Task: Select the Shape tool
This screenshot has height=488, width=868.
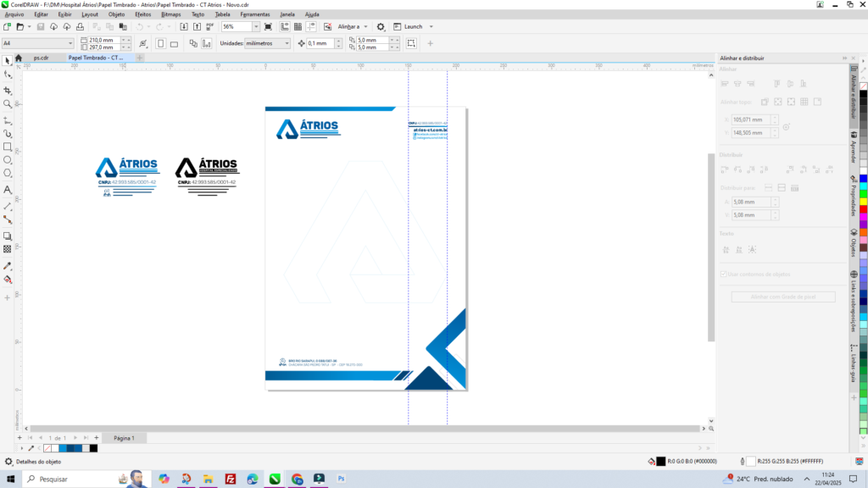Action: [x=7, y=75]
